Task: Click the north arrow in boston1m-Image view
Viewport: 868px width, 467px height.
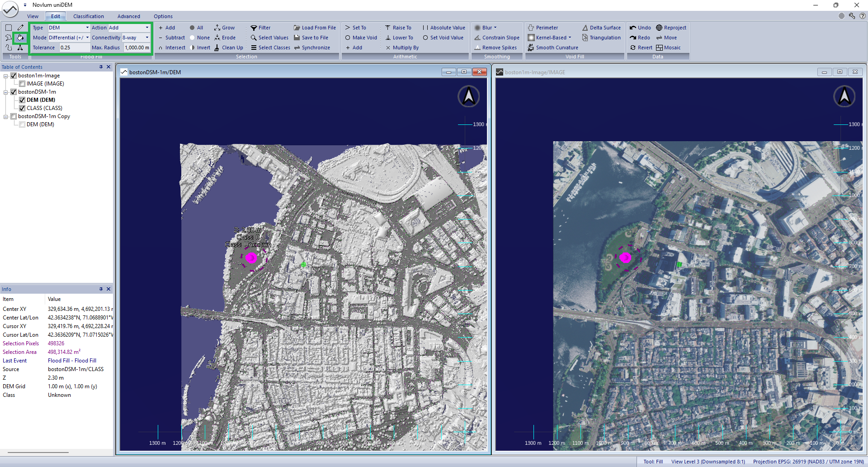Action: (844, 96)
